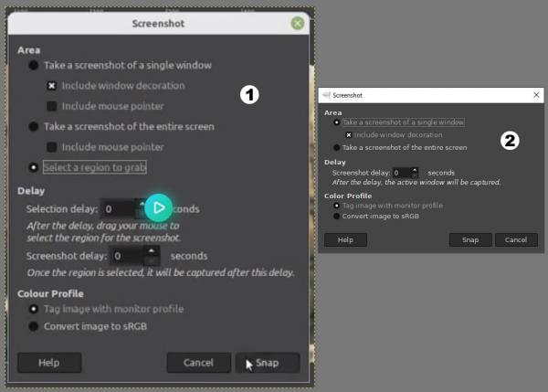The image size is (548, 392).
Task: Toggle 'Include window decoration' in small window
Action: [x=349, y=135]
